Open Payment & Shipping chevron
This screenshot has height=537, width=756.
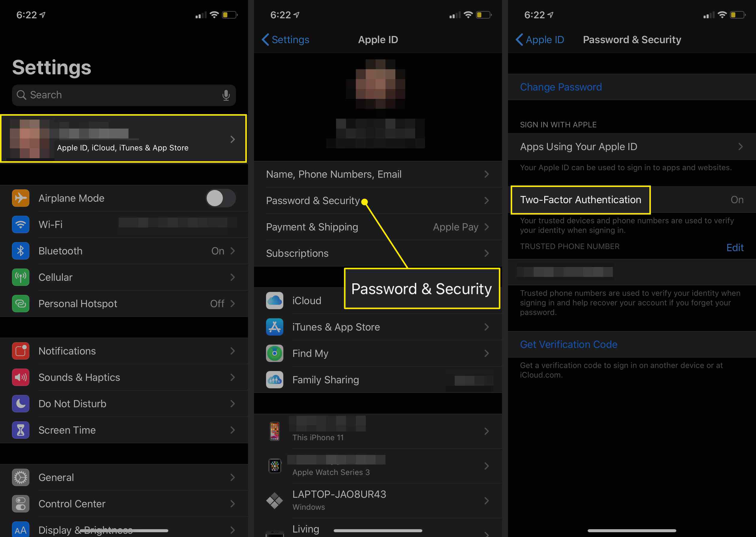pos(487,227)
